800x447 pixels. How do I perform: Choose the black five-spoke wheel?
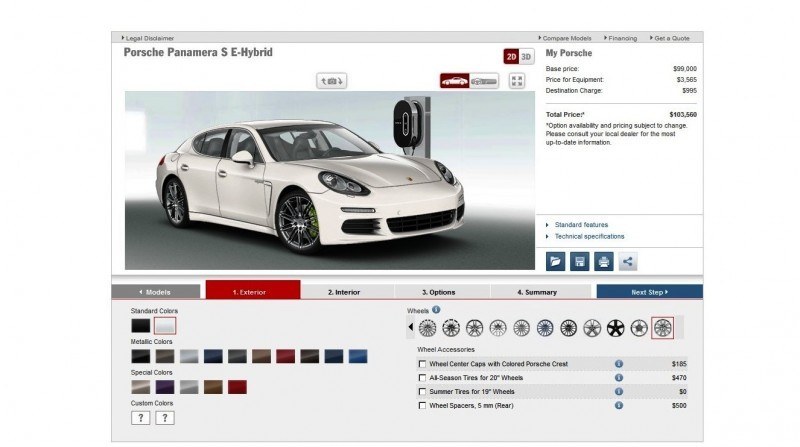click(x=615, y=328)
